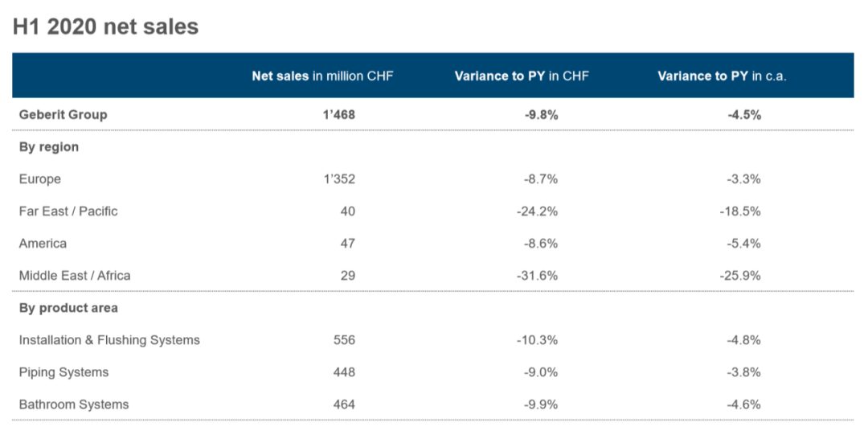868x431 pixels.
Task: Select the Middle East / Africa row label
Action: point(75,276)
